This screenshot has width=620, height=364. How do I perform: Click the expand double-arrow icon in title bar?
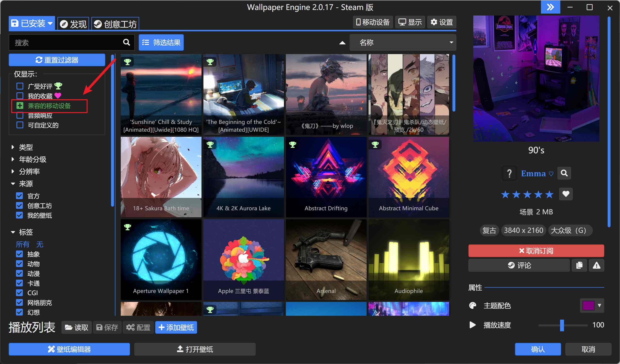tap(550, 7)
